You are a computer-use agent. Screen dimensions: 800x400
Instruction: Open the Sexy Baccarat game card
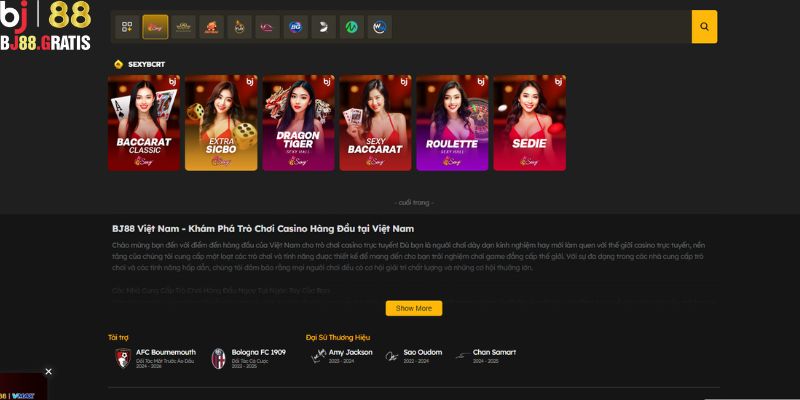coord(375,123)
